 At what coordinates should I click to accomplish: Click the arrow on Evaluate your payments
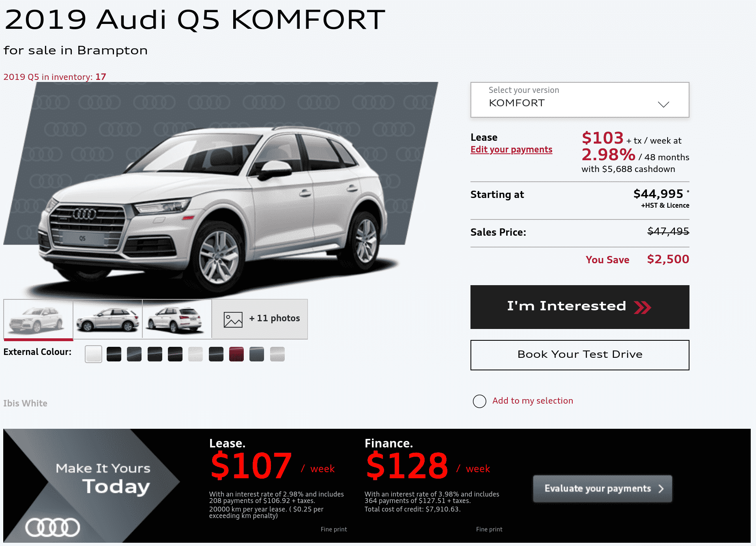[x=661, y=489]
